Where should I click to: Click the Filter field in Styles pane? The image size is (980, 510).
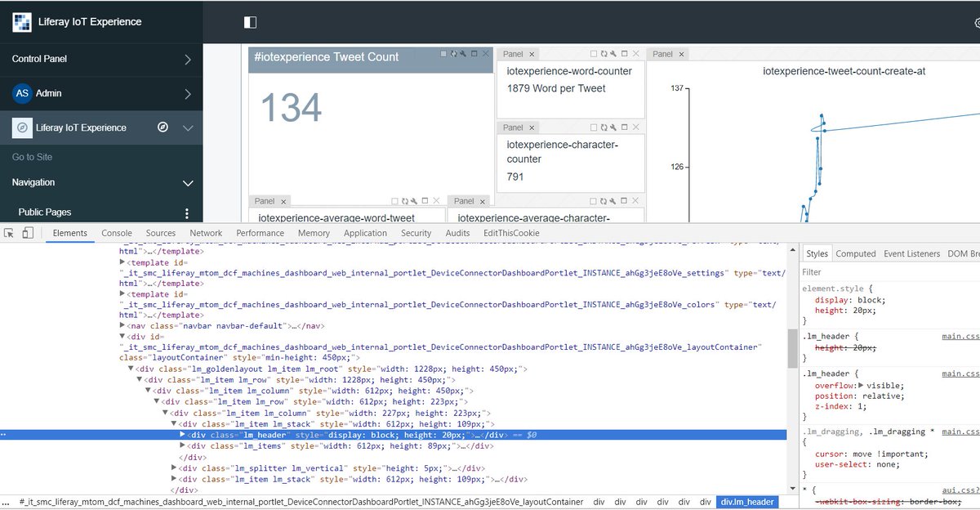click(x=889, y=272)
